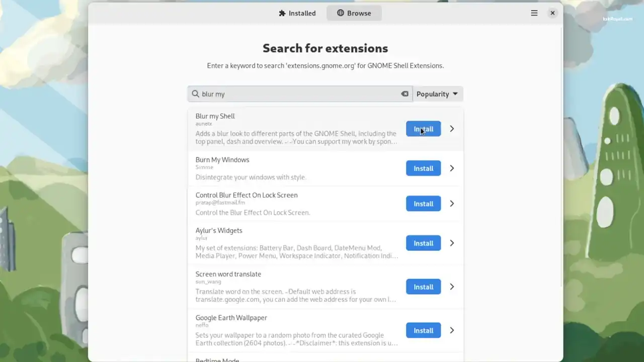Install Aylur's Widgets extension
The height and width of the screenshot is (362, 644).
[423, 243]
